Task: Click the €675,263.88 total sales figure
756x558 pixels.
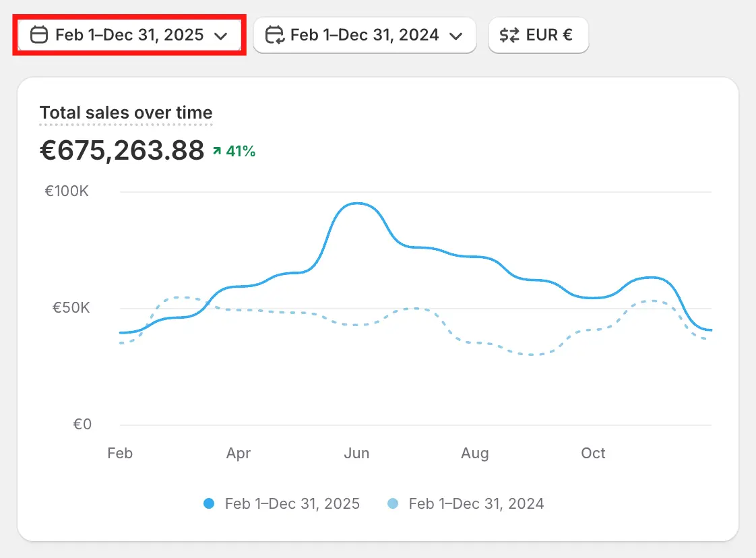Action: pos(122,150)
